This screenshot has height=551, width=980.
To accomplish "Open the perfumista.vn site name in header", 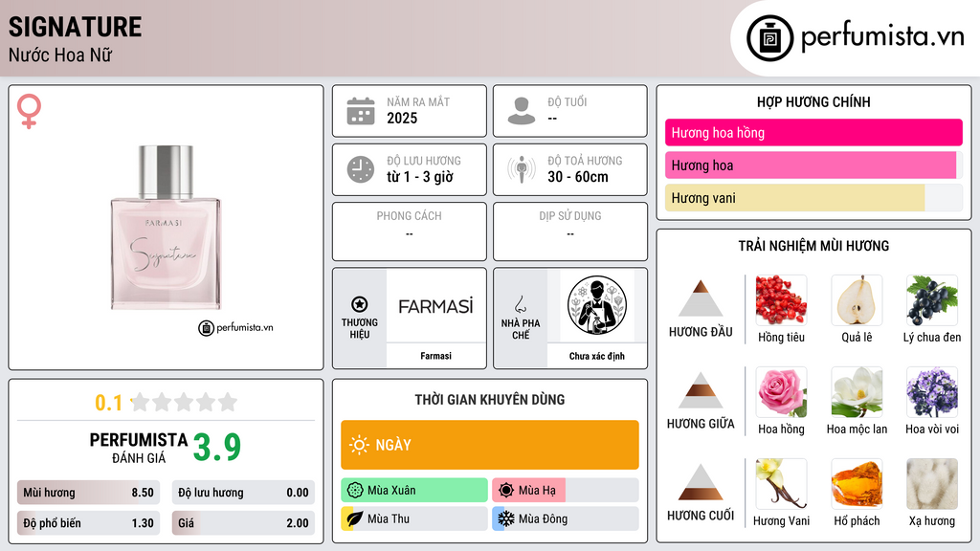I will [x=882, y=37].
